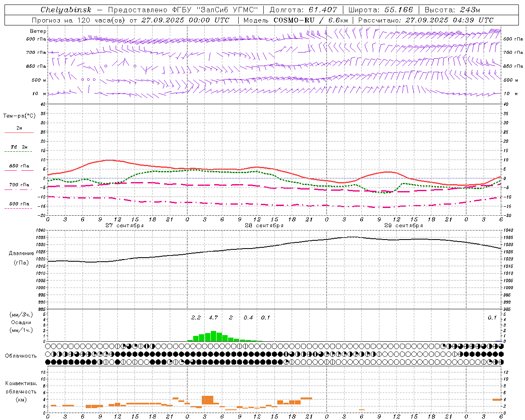
Task: Click 'Прогноз на 120 часа(ов)' forecast start text
Action: coord(79,20)
